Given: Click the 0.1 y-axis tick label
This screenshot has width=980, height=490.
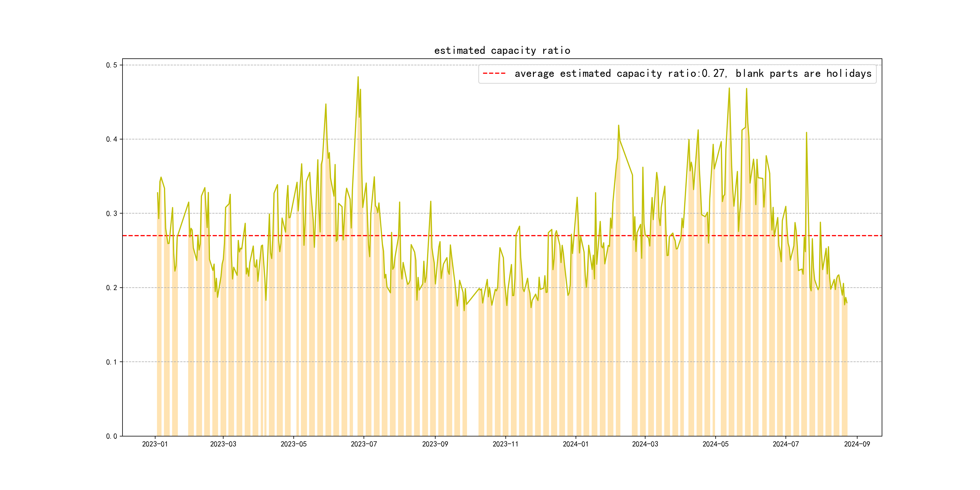Looking at the screenshot, I should [112, 362].
